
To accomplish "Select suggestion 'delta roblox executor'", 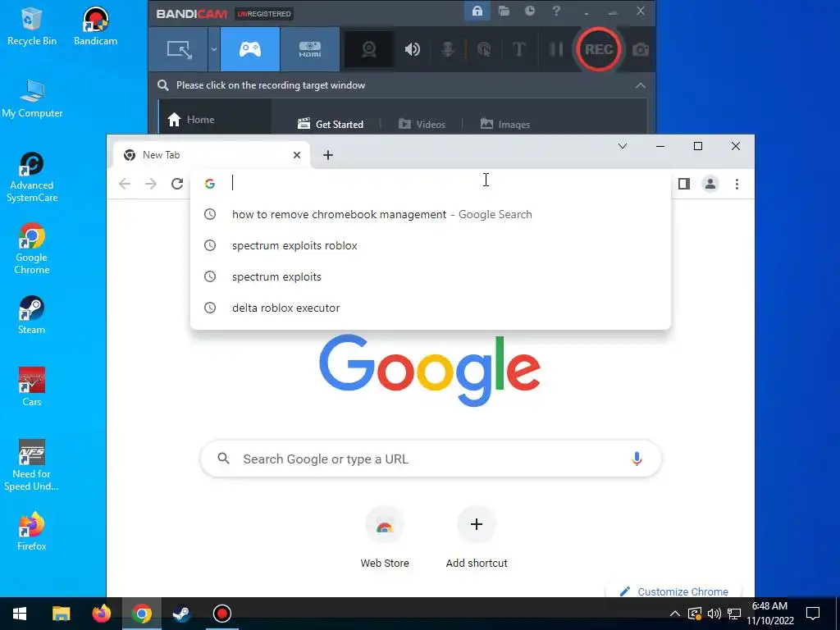I will point(430,308).
